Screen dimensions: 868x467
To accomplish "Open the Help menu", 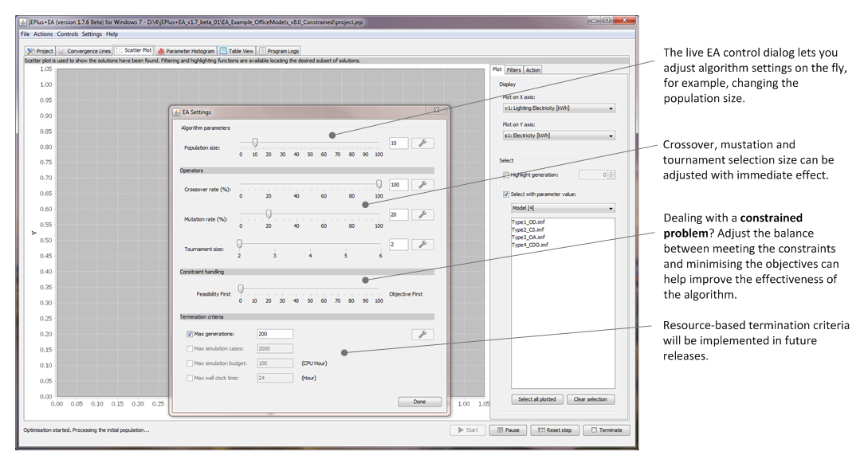I will click(x=112, y=34).
